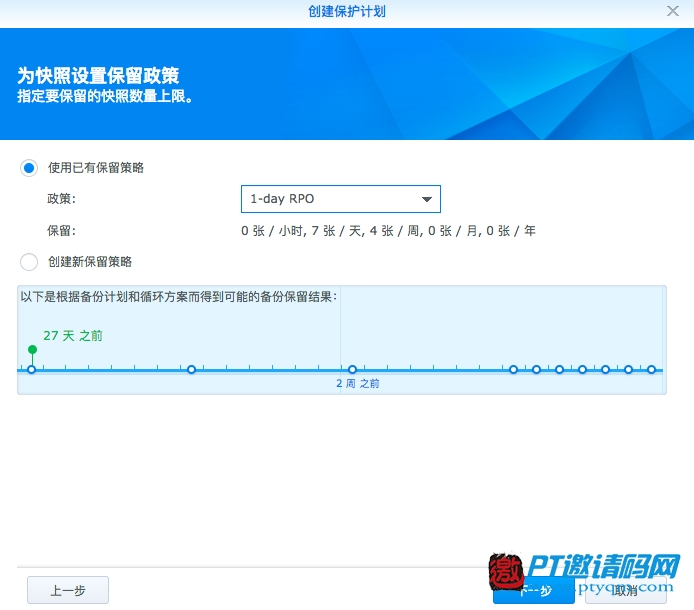This screenshot has width=694, height=610.
Task: Click the 保留: label
Action: (62, 231)
